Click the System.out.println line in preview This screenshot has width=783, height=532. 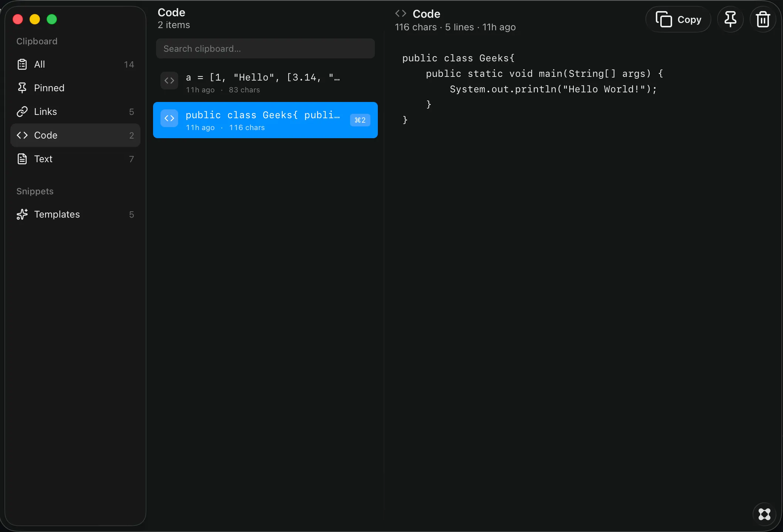tap(553, 89)
